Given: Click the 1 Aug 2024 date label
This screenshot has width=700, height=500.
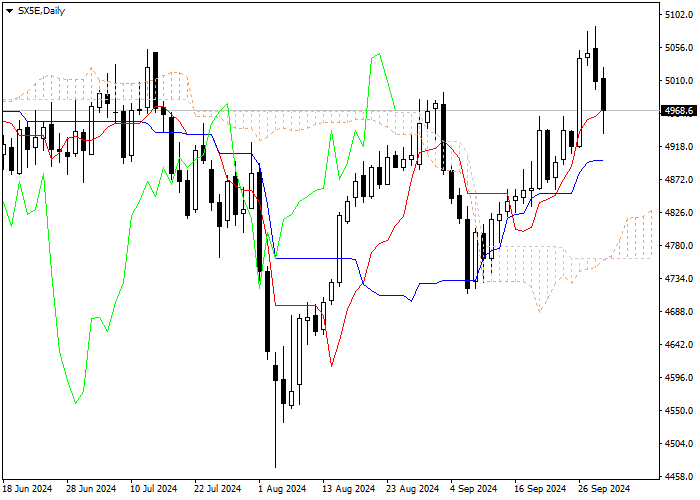Looking at the screenshot, I should click(282, 489).
